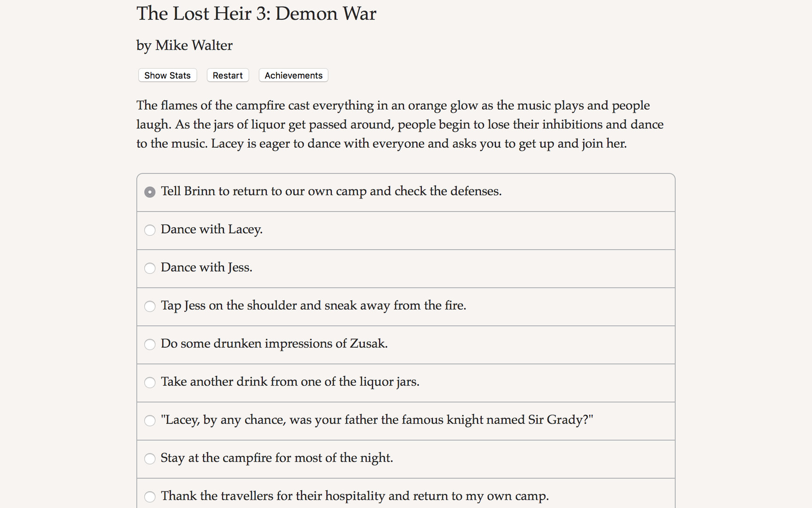Pick the option asking Lacey about Sir Grady

coord(149,421)
